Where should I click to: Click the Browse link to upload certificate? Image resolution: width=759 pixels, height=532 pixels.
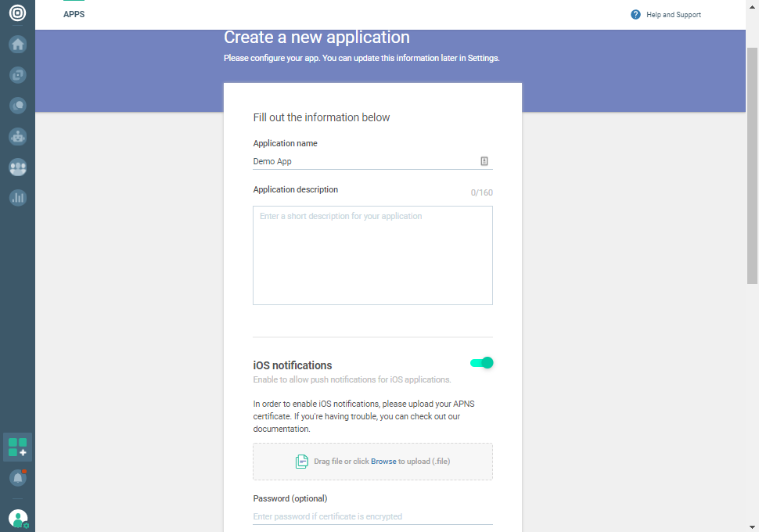coord(383,462)
